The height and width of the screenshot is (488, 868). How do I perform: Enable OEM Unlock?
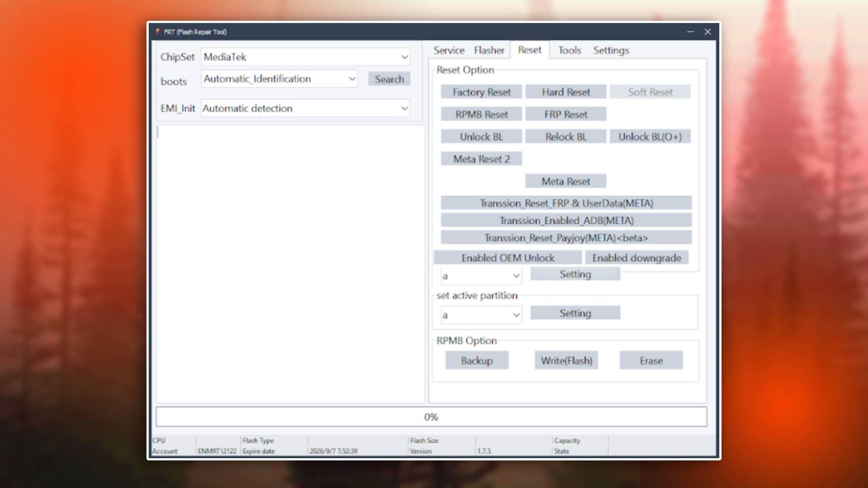click(508, 257)
